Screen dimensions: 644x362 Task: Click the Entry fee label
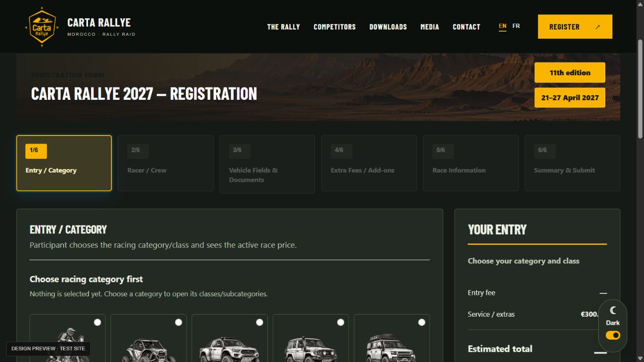click(x=482, y=293)
